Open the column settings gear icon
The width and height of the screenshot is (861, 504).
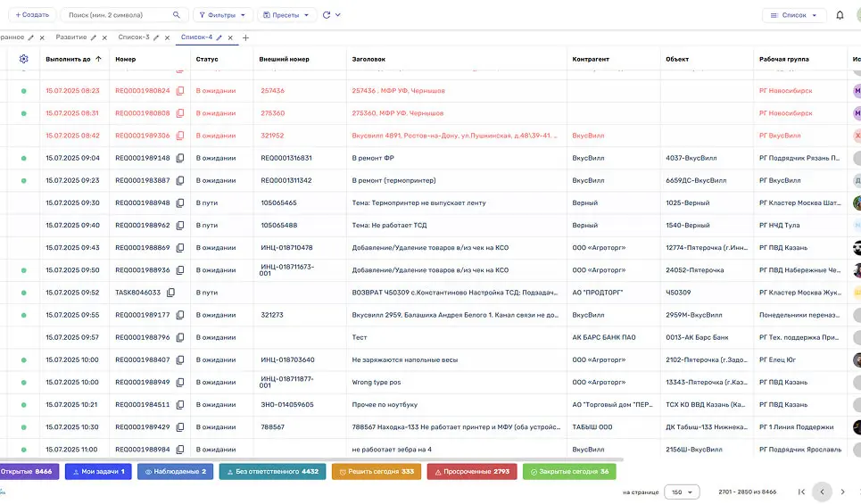24,59
